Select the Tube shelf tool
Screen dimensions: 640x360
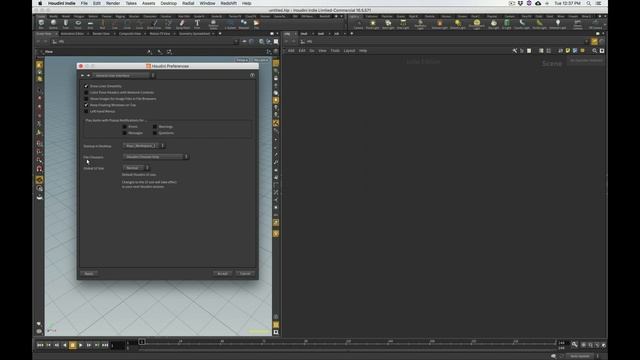click(66, 24)
